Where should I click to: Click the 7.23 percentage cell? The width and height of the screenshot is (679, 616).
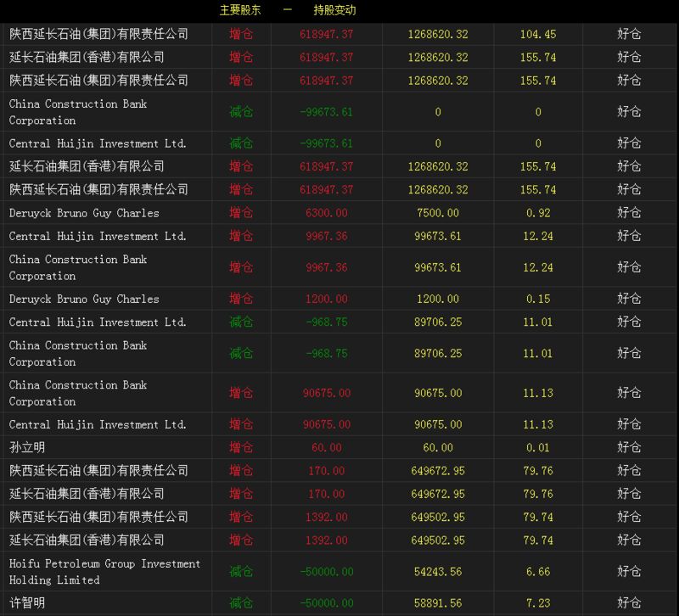(x=538, y=603)
